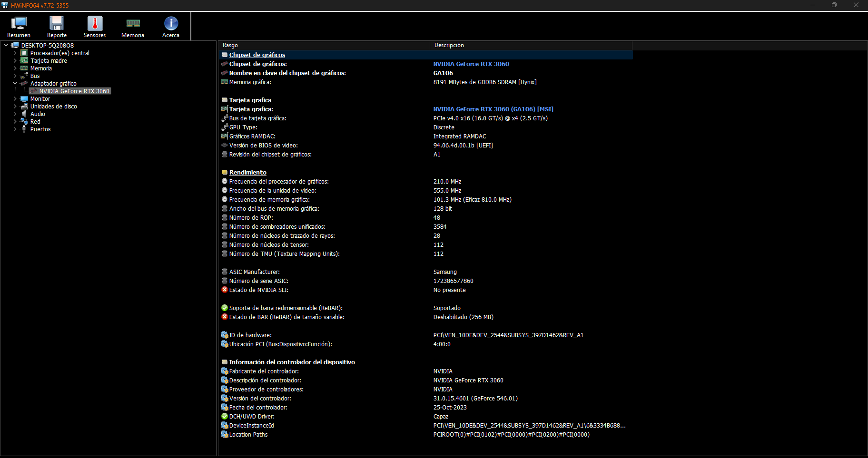The height and width of the screenshot is (458, 868).
Task: Select NVIDIA GeForce RTX 3060 in the tree
Action: 74,91
